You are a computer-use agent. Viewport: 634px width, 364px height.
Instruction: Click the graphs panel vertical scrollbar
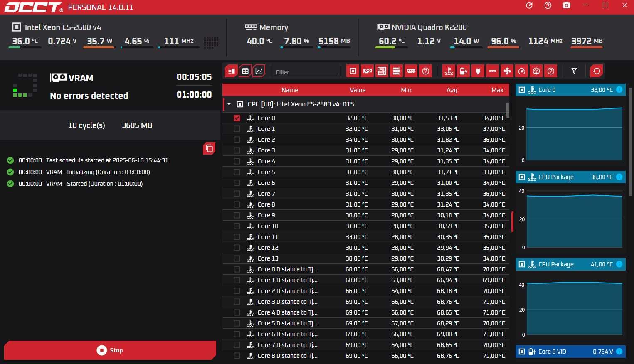[x=631, y=141]
